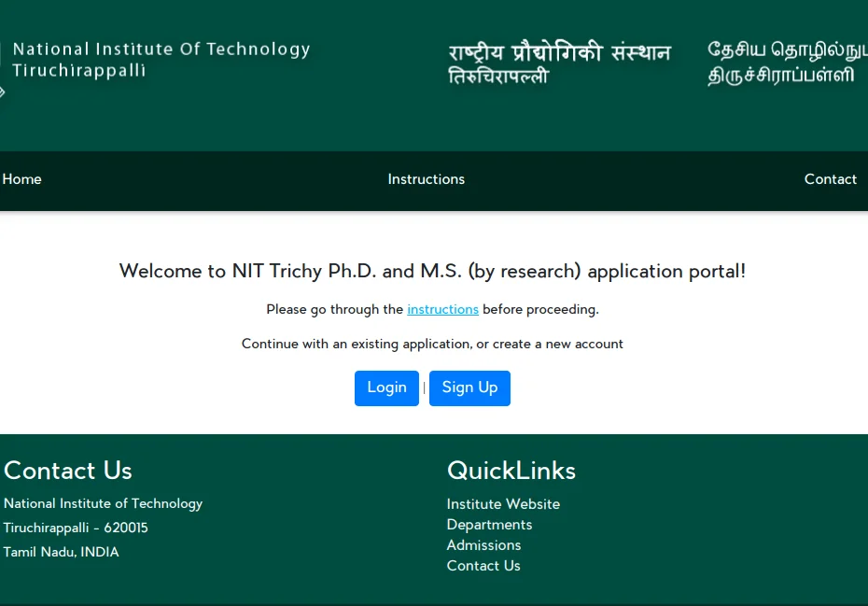Click the 'QuickLinks' footer heading

click(511, 471)
